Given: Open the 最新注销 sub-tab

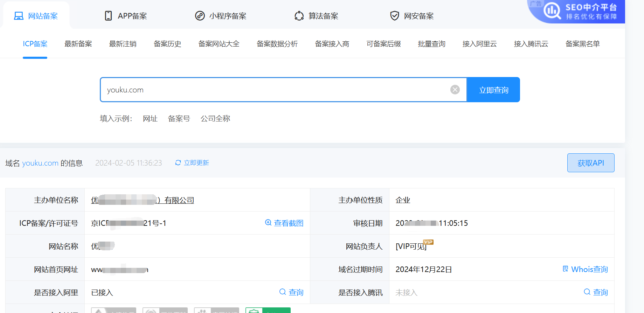Looking at the screenshot, I should (x=123, y=44).
